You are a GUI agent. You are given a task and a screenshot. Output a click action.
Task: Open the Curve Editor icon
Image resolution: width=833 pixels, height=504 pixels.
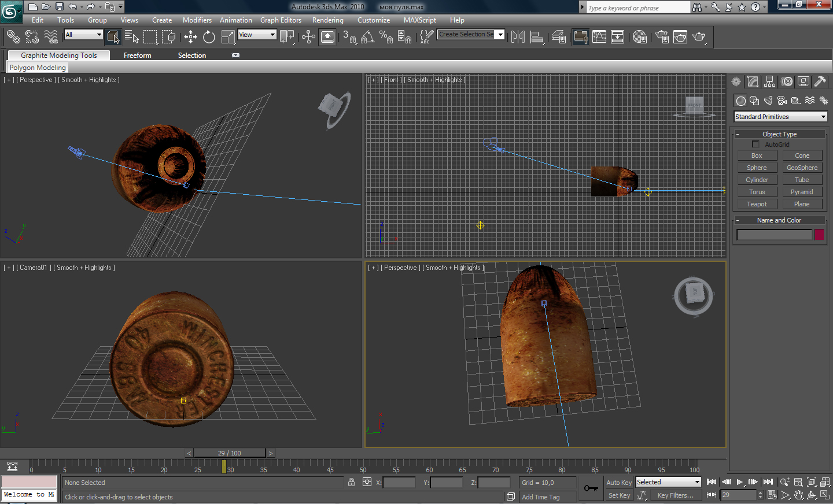(x=599, y=37)
